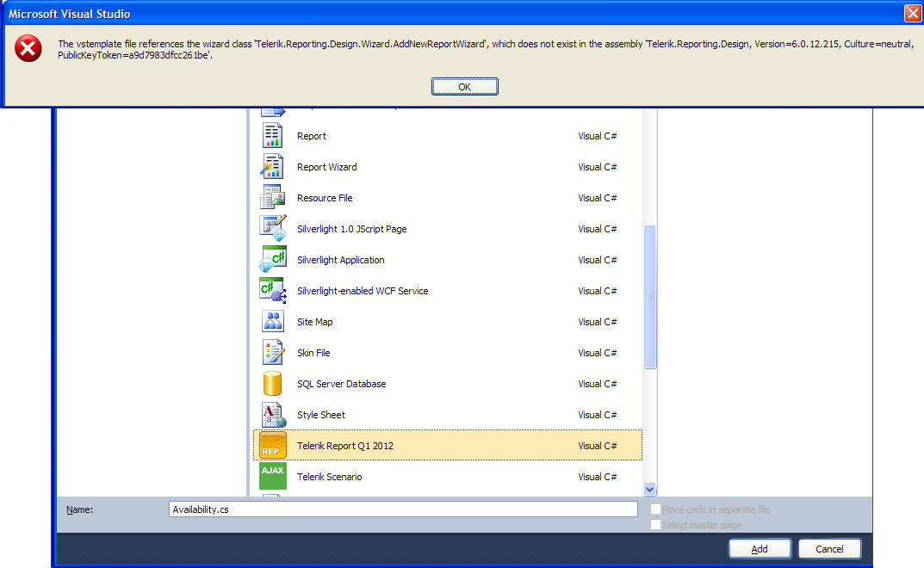Select the 'Telerik Scenario' template name
This screenshot has width=924, height=568.
tap(330, 477)
